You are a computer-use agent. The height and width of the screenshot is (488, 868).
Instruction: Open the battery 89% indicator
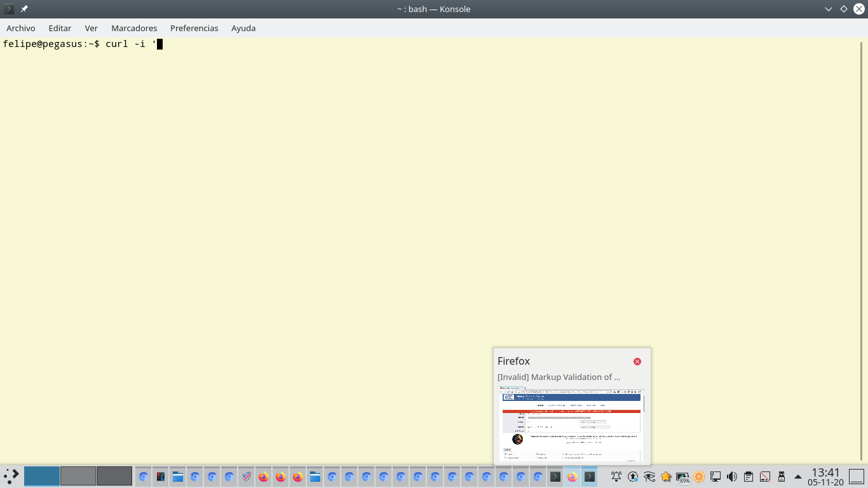tap(682, 477)
